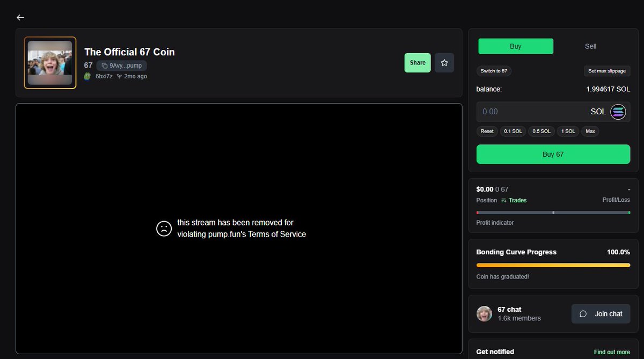644x359 pixels.
Task: Open the Find out more link
Action: (612, 352)
